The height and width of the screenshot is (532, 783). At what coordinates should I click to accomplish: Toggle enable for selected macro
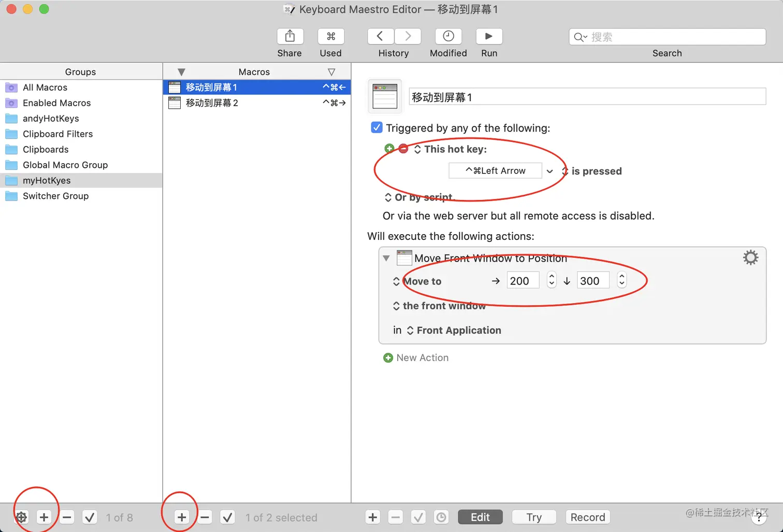pyautogui.click(x=227, y=517)
